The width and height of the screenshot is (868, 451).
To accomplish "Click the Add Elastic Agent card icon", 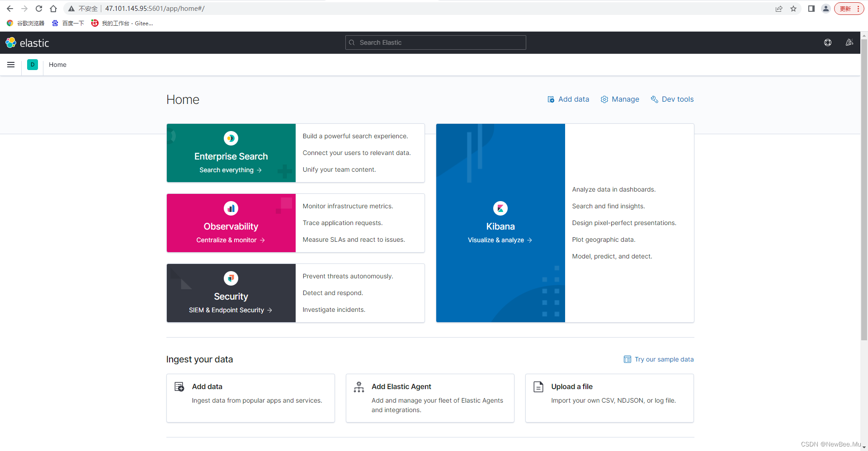I will point(359,387).
